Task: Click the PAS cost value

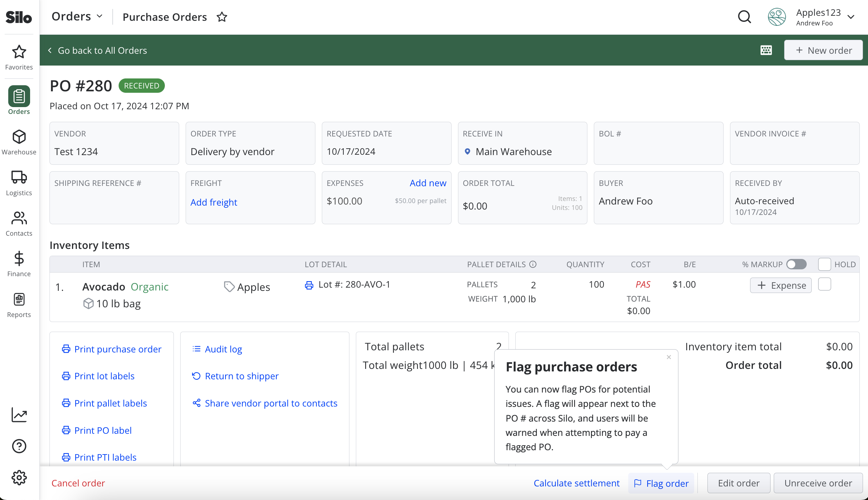Action: (643, 284)
